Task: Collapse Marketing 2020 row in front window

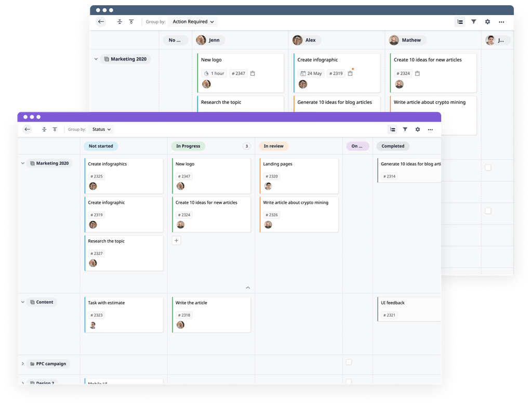Action: click(x=23, y=163)
